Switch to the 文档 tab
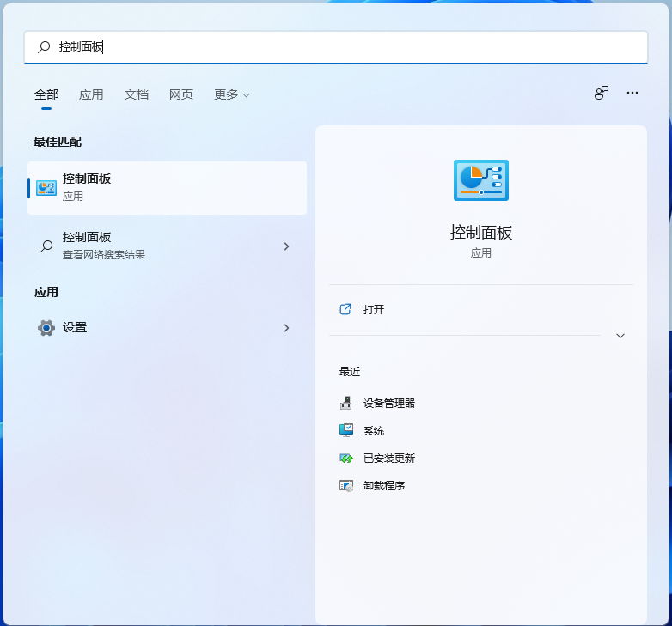 (136, 94)
